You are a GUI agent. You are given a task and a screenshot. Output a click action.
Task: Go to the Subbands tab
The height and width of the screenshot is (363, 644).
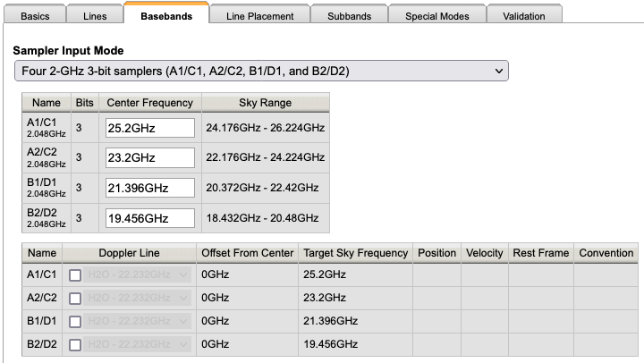pos(350,16)
